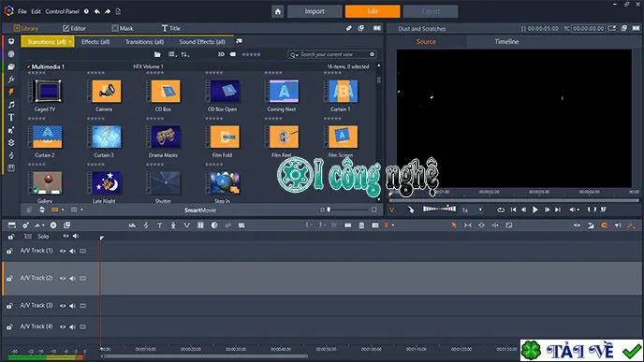Open the Title panel tab
This screenshot has height=362, width=644.
coord(171,28)
